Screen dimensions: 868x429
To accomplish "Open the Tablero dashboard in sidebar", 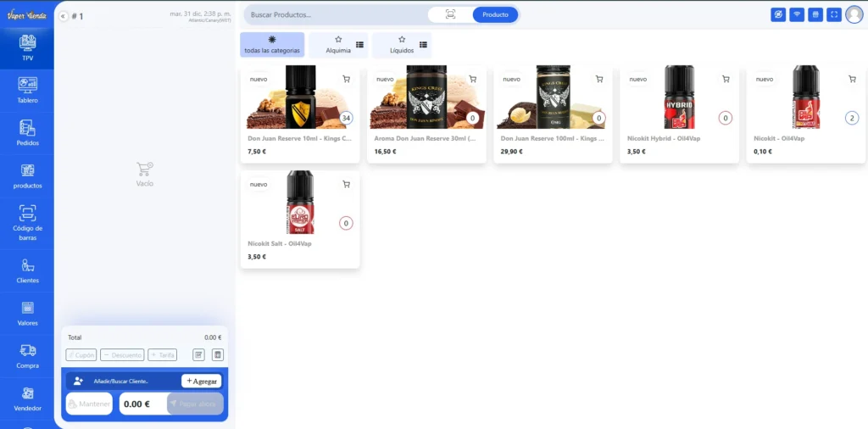I will click(x=27, y=91).
